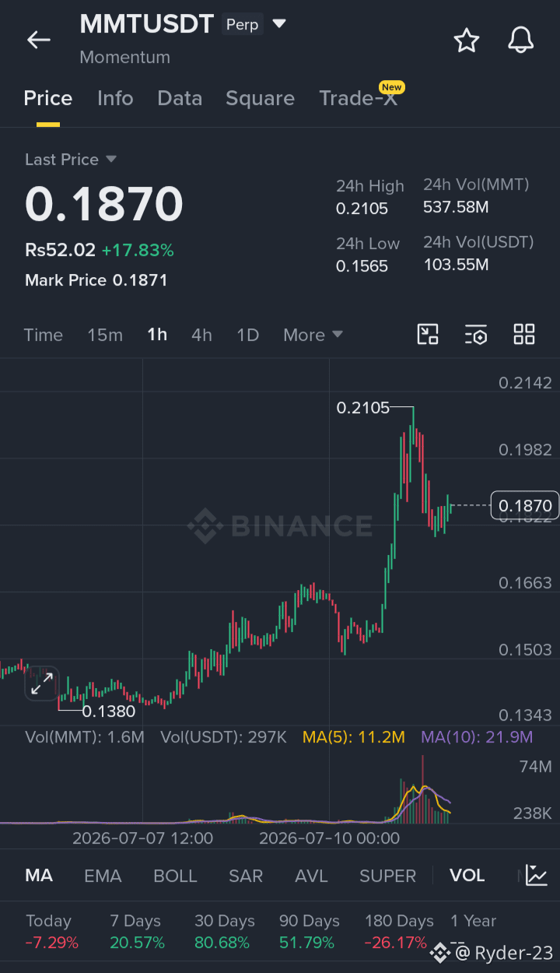Click the Perp contract badge

[242, 25]
